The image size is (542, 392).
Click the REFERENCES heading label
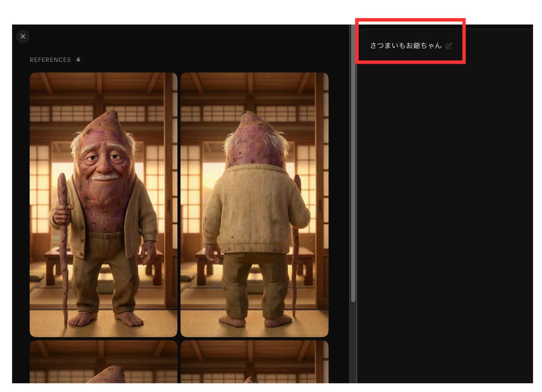[x=50, y=60]
